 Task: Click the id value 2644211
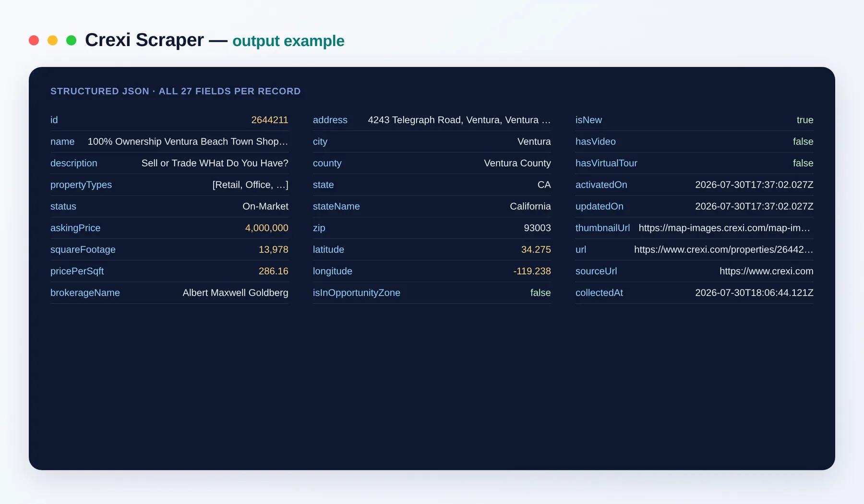click(x=270, y=120)
